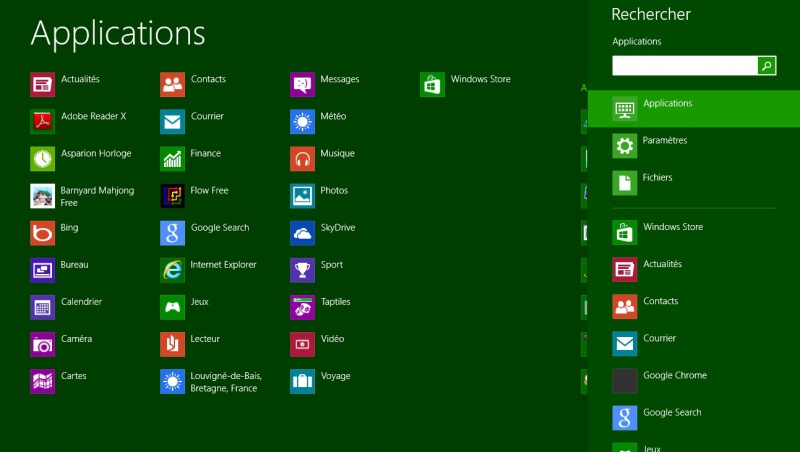Image resolution: width=800 pixels, height=452 pixels.
Task: Open the Calendrier app icon
Action: 42,307
